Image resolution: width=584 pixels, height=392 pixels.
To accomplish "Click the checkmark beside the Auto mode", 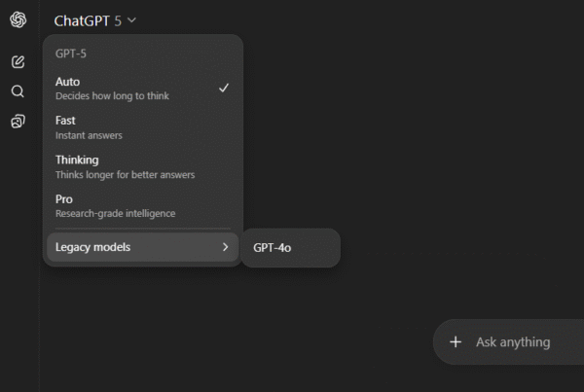I will pos(224,88).
